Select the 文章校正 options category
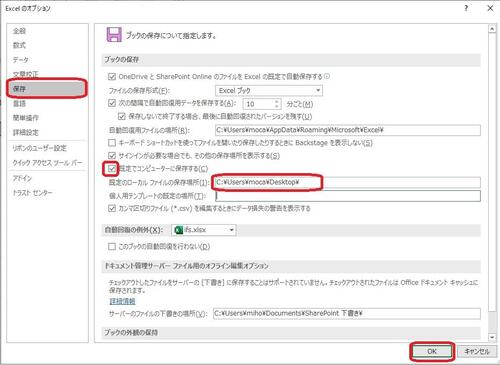This screenshot has height=365, width=500. pyautogui.click(x=26, y=74)
